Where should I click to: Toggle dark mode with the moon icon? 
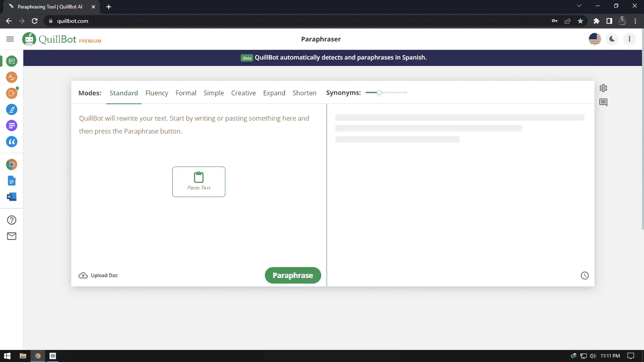coord(612,39)
